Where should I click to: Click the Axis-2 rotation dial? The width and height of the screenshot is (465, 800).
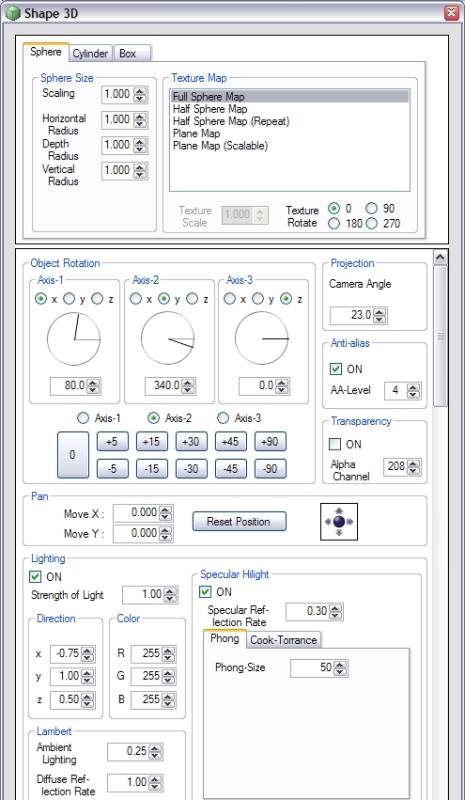click(168, 339)
